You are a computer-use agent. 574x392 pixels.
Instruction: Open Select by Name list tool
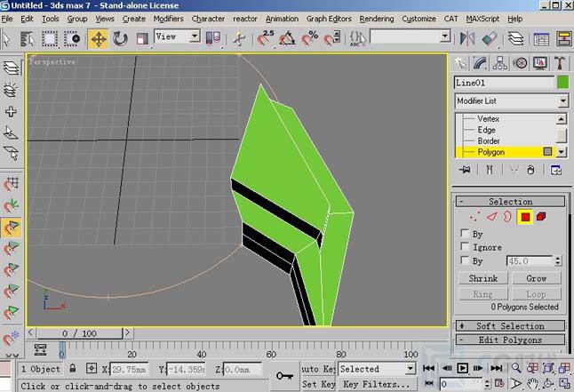tap(27, 39)
